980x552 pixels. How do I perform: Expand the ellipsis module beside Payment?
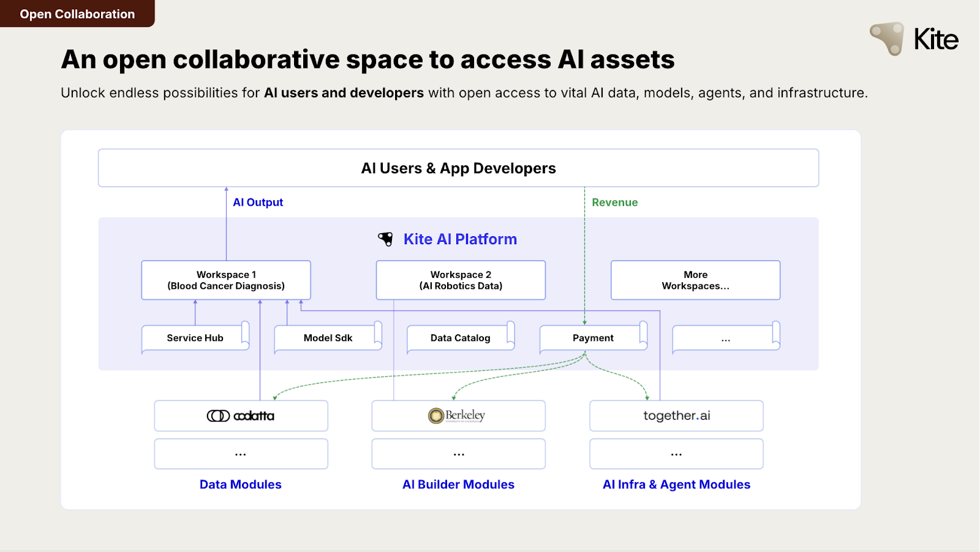[725, 337]
